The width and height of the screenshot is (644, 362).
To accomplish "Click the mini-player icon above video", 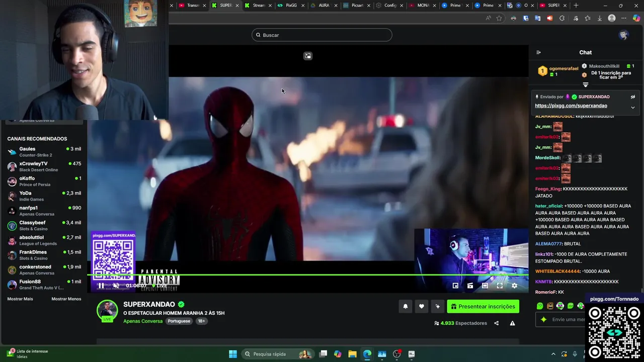I will click(308, 56).
